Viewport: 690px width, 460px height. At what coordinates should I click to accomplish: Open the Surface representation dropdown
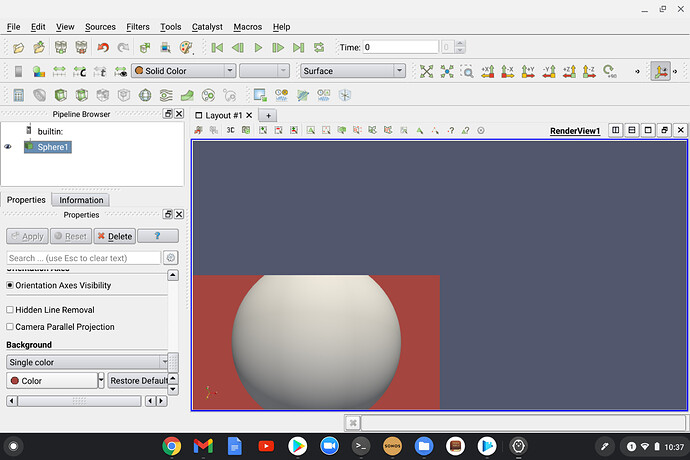click(352, 71)
